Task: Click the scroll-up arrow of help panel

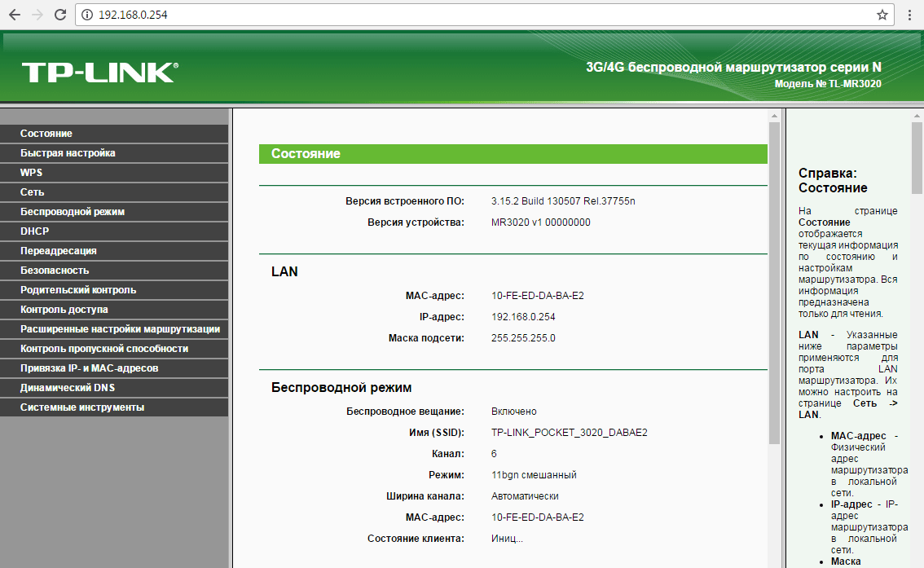Action: [917, 116]
